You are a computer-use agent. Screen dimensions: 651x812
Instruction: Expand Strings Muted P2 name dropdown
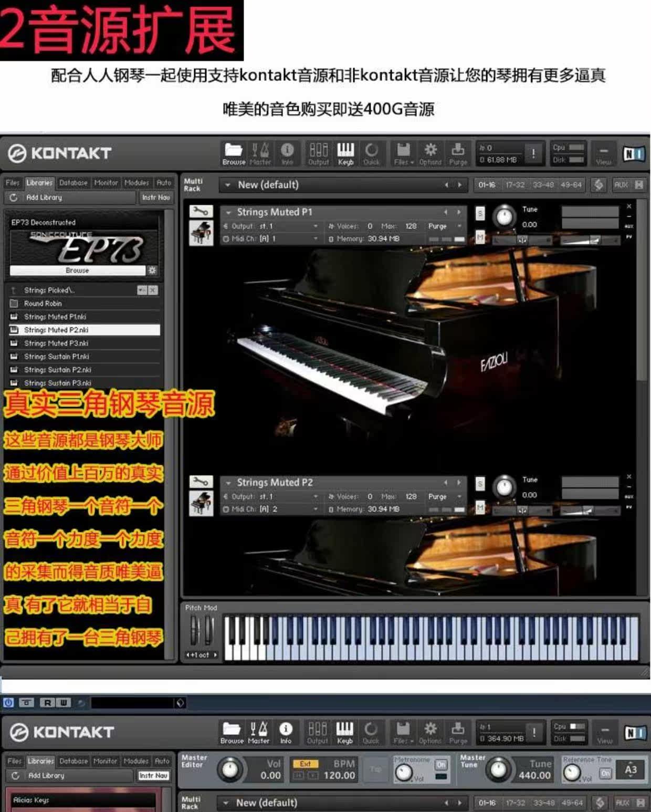[x=228, y=482]
